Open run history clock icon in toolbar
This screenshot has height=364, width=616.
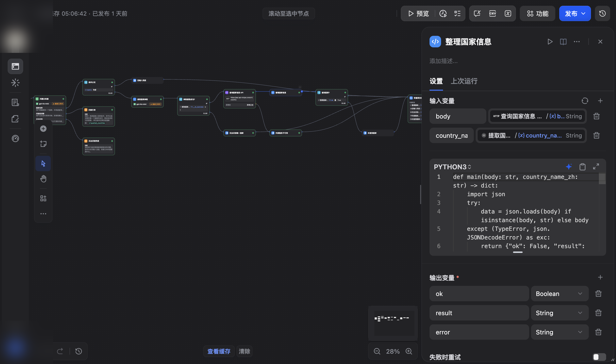pyautogui.click(x=443, y=13)
